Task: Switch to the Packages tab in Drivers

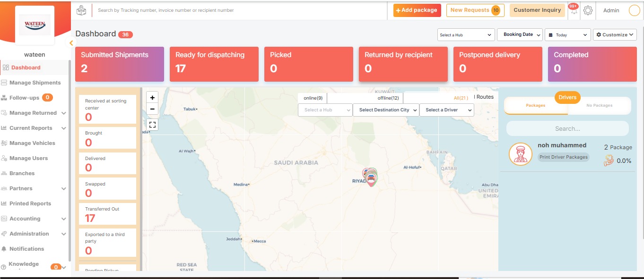Action: point(536,105)
